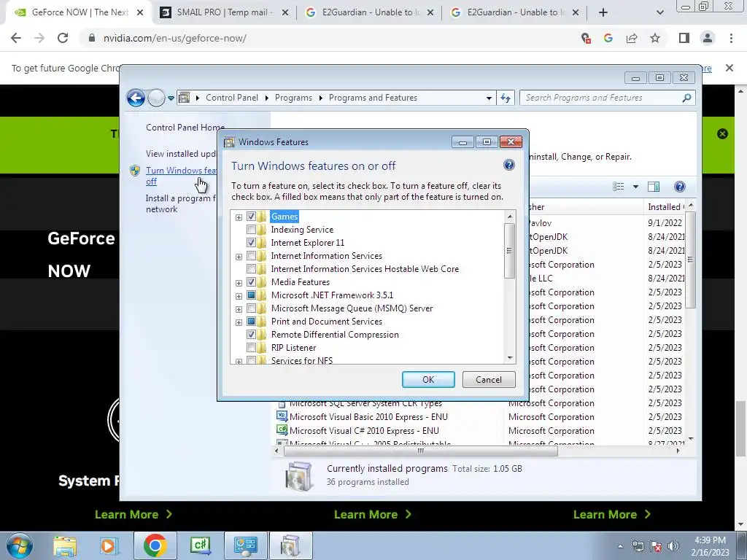The height and width of the screenshot is (560, 747).
Task: Close the green NVIDIA banner
Action: pos(722,134)
